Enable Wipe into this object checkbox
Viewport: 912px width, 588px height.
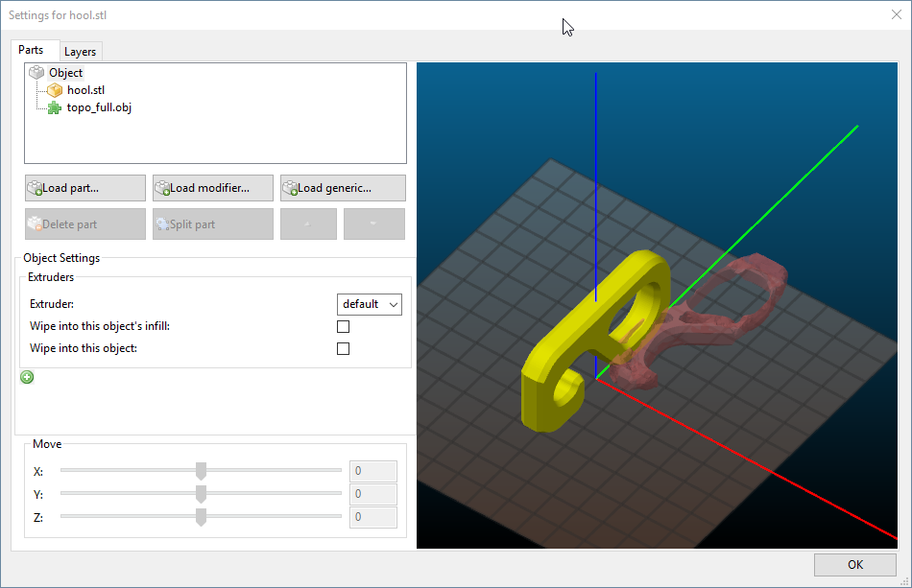tap(343, 348)
